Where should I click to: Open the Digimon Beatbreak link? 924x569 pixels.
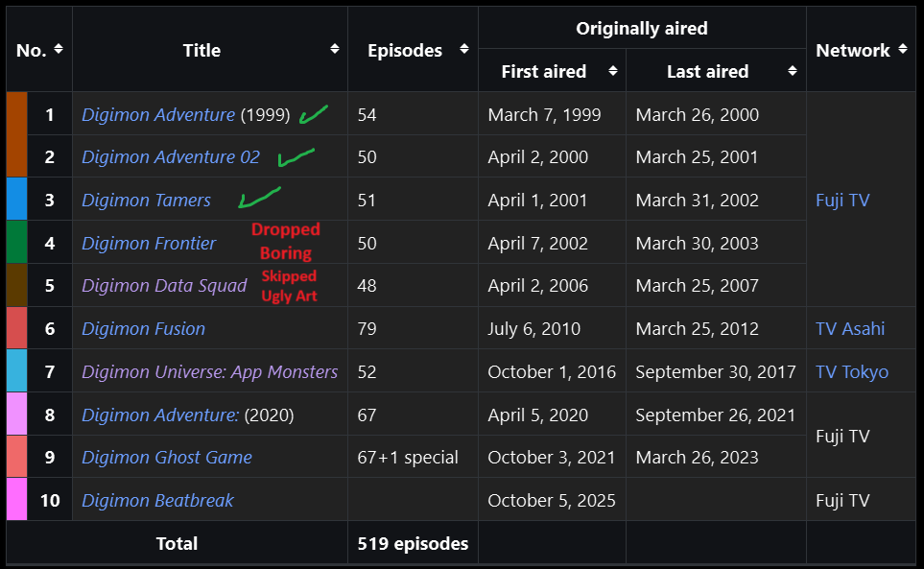pyautogui.click(x=158, y=500)
